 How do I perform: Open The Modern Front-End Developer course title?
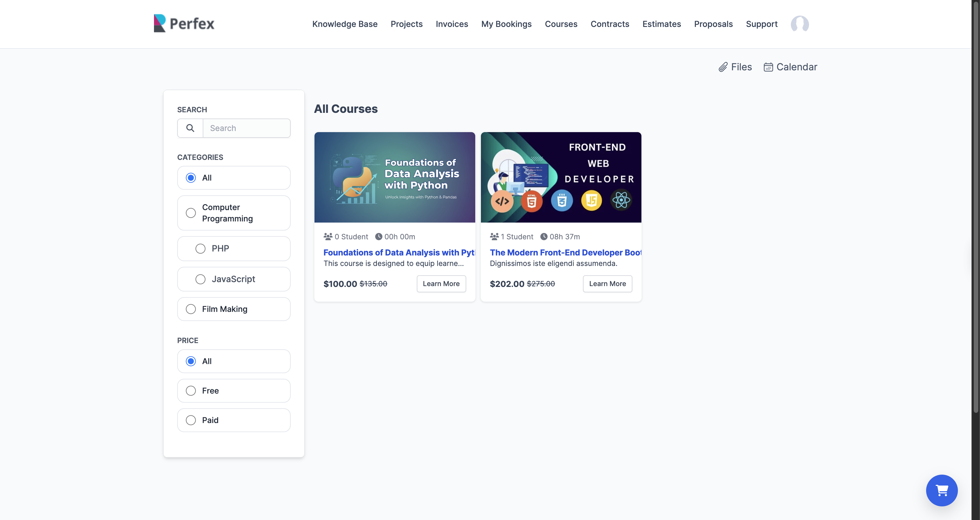[565, 253]
